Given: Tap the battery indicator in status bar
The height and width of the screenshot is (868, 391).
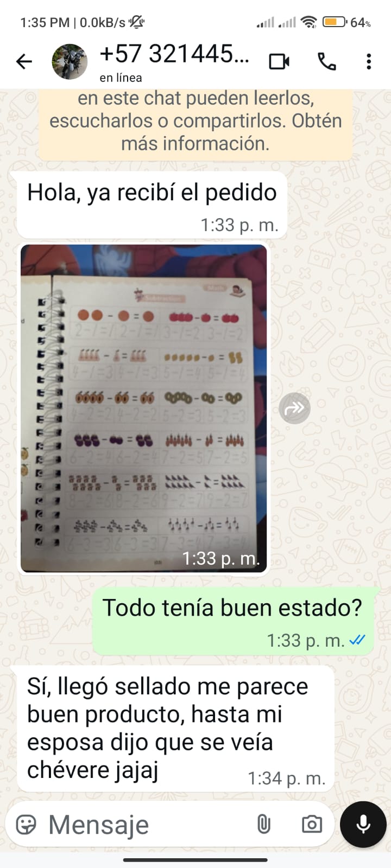Looking at the screenshot, I should pos(334,22).
